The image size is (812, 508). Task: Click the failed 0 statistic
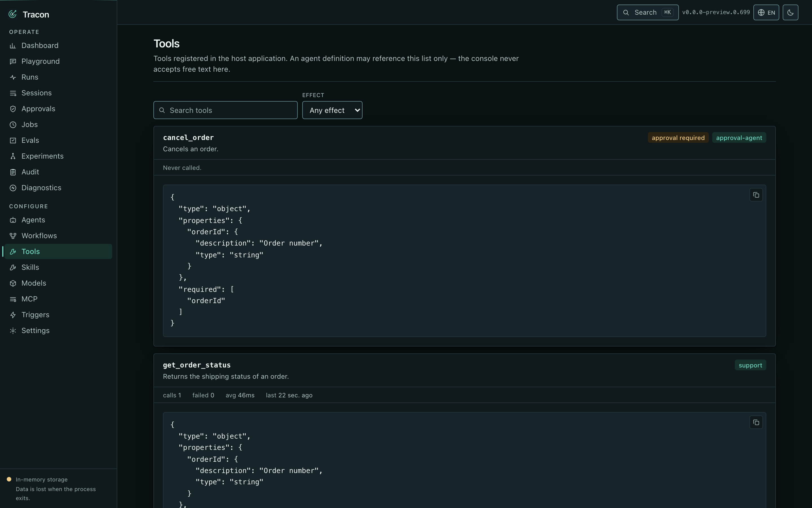click(203, 395)
